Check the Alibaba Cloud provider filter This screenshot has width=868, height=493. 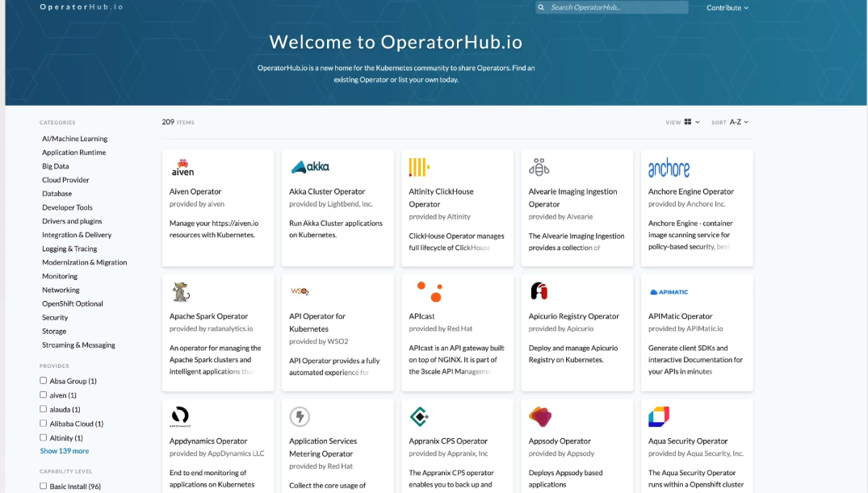[x=43, y=424]
